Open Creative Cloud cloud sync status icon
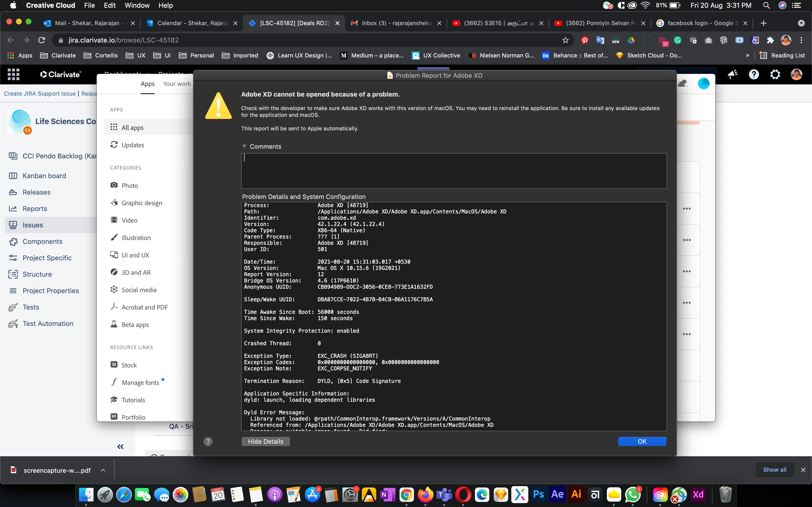This screenshot has height=507, width=812. click(682, 84)
